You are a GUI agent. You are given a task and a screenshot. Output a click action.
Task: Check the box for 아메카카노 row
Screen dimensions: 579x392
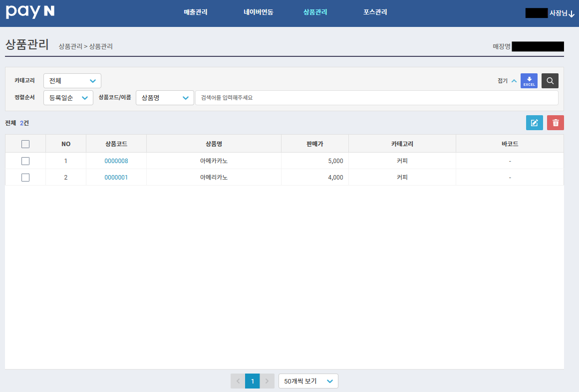[25, 161]
